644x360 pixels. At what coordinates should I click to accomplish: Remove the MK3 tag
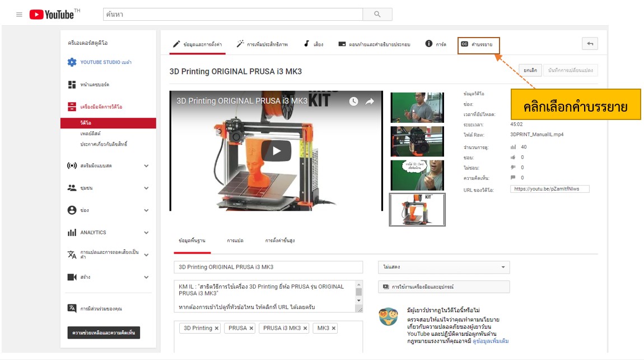tap(334, 329)
